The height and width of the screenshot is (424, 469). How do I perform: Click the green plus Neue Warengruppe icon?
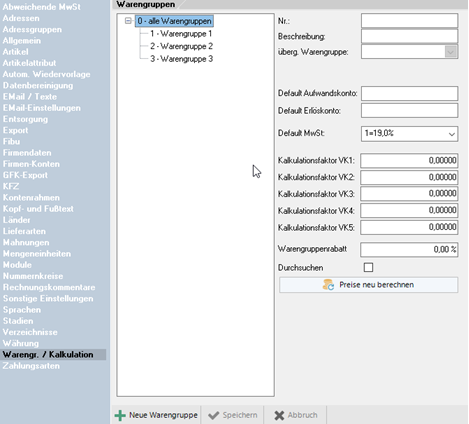pos(120,415)
